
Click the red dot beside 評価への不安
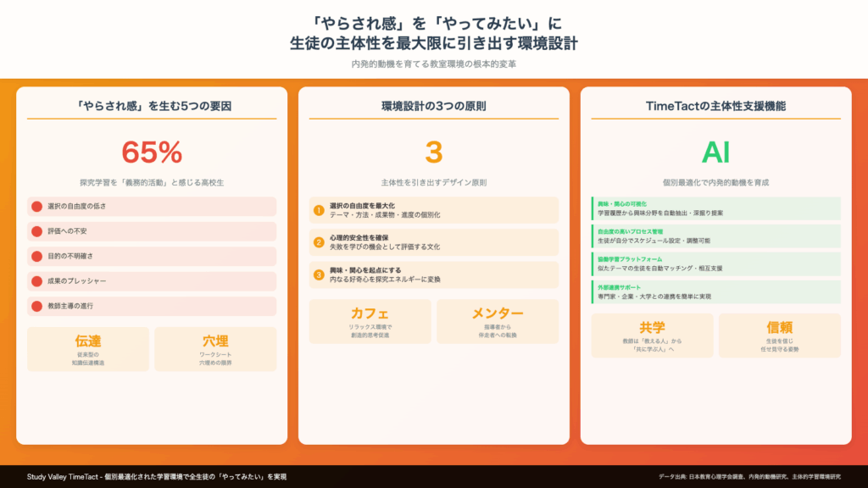pos(36,231)
